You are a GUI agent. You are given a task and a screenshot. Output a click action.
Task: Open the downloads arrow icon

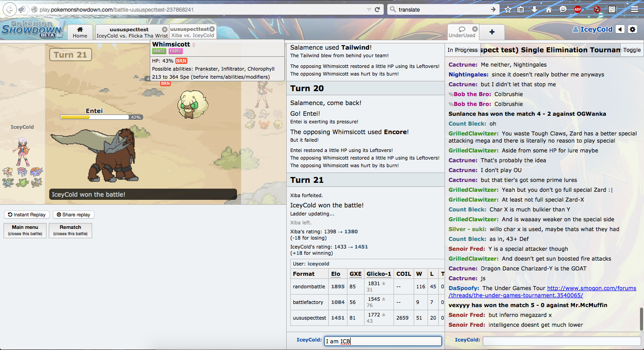click(534, 9)
